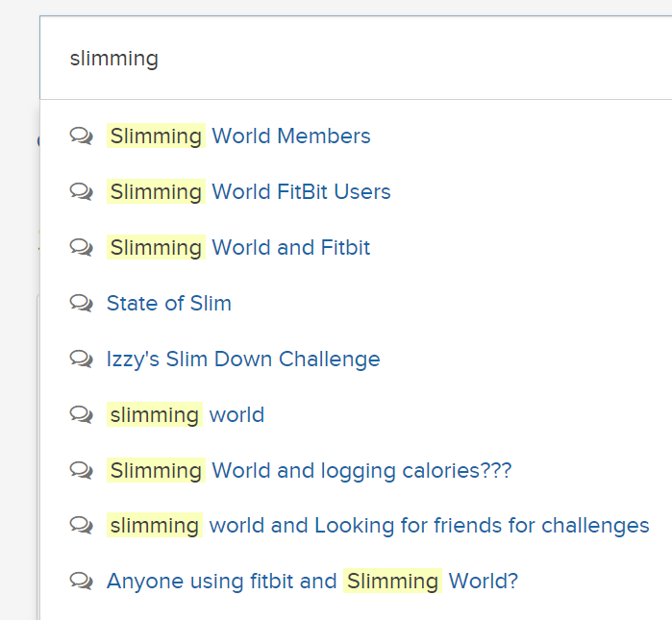The image size is (672, 620).
Task: Click chat icon beside Slimming World FitBit Users
Action: pos(81,191)
